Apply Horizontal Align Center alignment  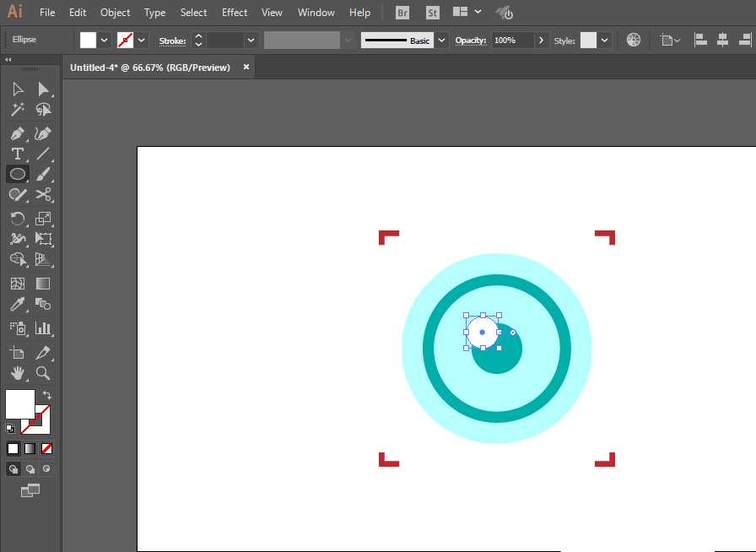pos(723,39)
